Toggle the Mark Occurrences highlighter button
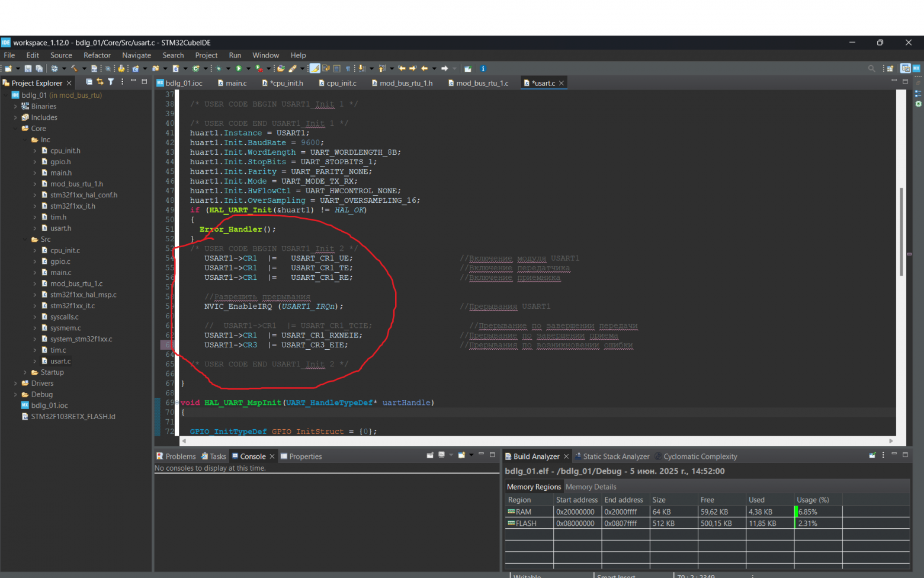This screenshot has height=578, width=924. pyautogui.click(x=315, y=69)
